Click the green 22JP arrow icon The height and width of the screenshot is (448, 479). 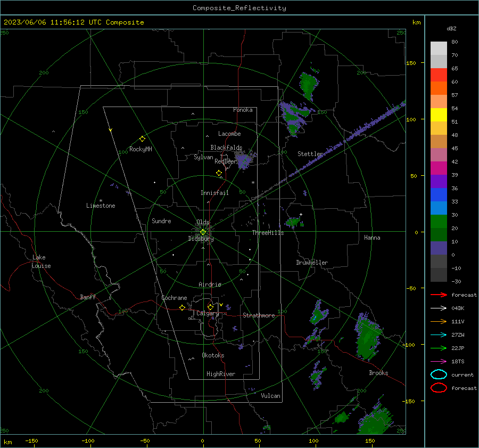[x=439, y=348]
